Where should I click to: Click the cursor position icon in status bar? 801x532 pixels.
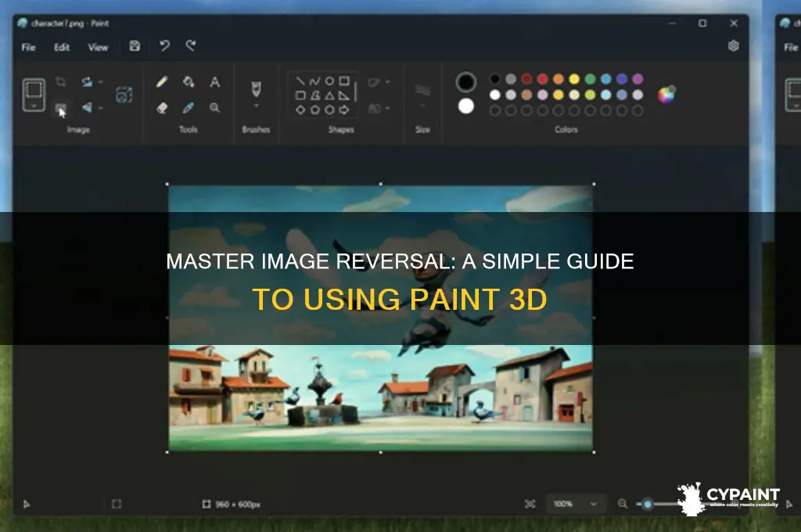(x=27, y=505)
